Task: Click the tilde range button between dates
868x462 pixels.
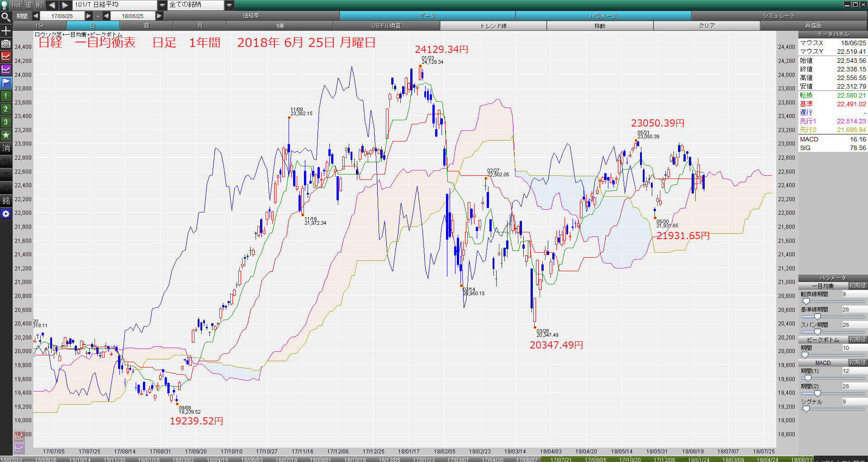Action: (98, 16)
